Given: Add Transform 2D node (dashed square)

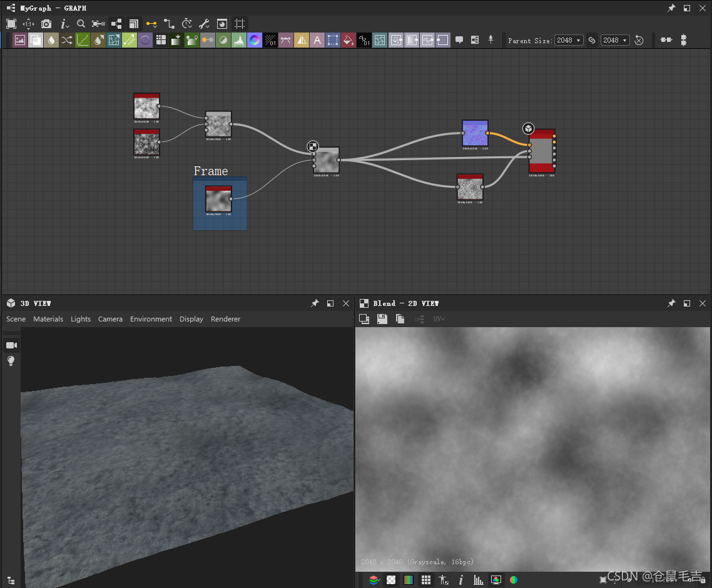Looking at the screenshot, I should (x=333, y=40).
